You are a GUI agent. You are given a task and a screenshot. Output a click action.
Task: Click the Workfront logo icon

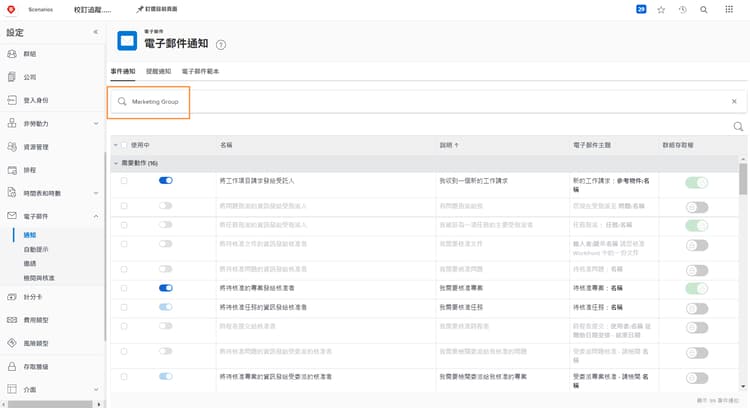pyautogui.click(x=11, y=9)
